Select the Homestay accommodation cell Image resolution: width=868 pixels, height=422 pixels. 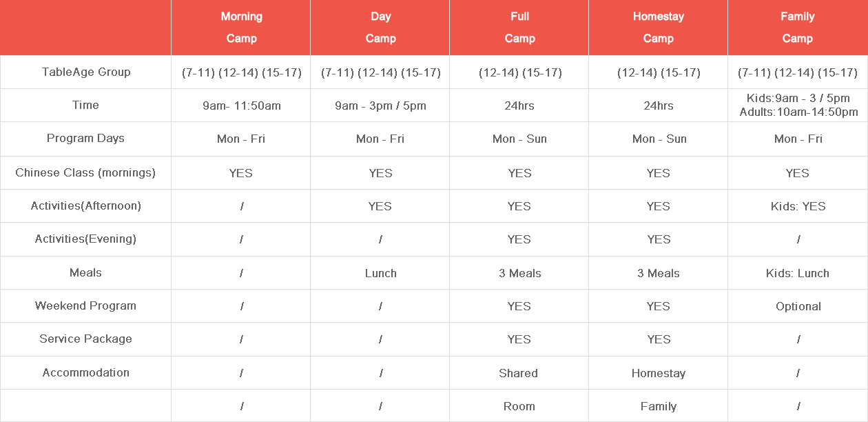pyautogui.click(x=659, y=373)
